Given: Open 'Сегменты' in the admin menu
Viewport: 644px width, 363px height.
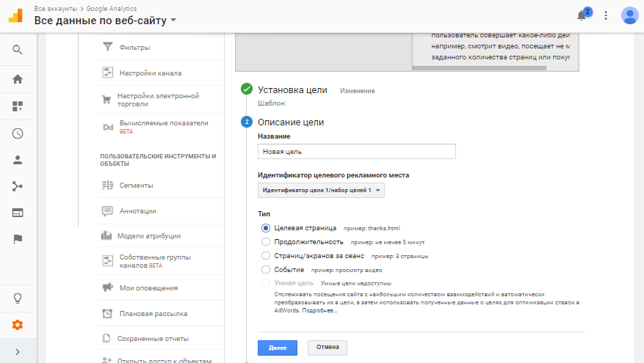Looking at the screenshot, I should [x=136, y=186].
